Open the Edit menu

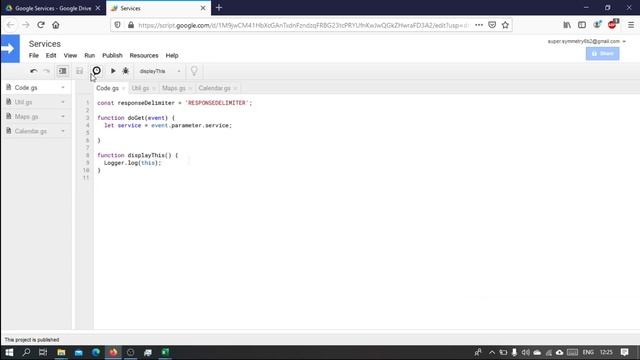coord(51,56)
